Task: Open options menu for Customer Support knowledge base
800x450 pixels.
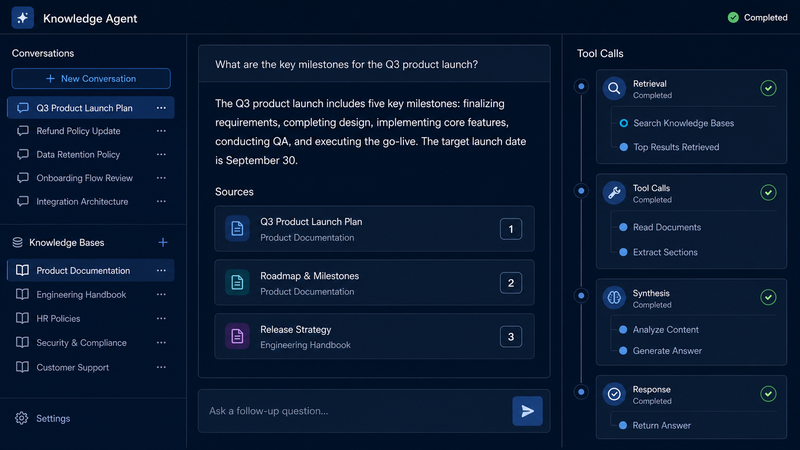Action: coord(161,367)
